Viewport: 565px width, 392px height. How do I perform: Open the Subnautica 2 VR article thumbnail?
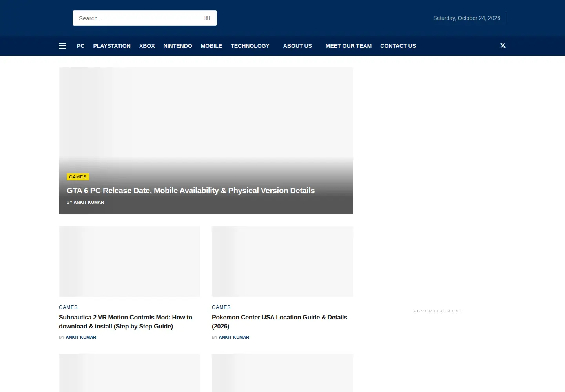[x=129, y=261]
